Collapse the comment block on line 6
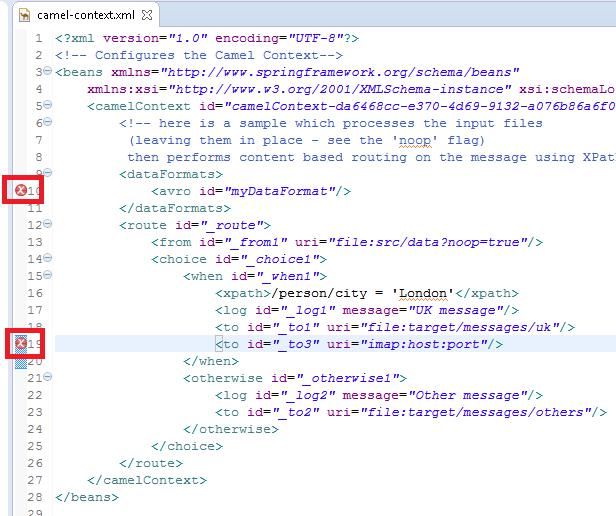Image resolution: width=616 pixels, height=516 pixels. [x=48, y=123]
